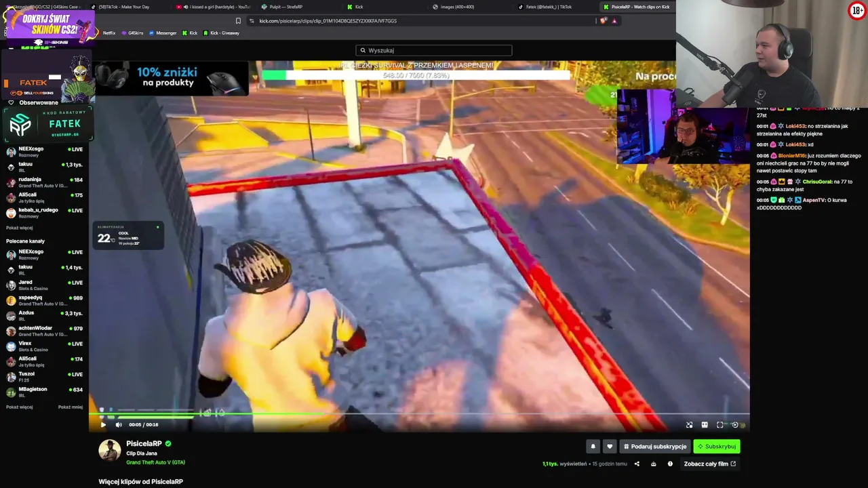Screen dimensions: 868x488
Task: Enter fullscreen from the player controls
Action: [x=720, y=425]
